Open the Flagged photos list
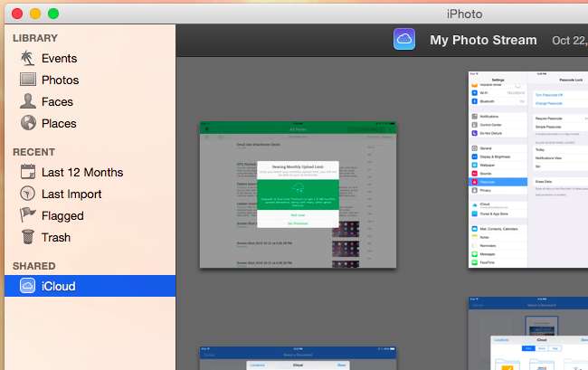588x370 pixels. click(x=90, y=215)
